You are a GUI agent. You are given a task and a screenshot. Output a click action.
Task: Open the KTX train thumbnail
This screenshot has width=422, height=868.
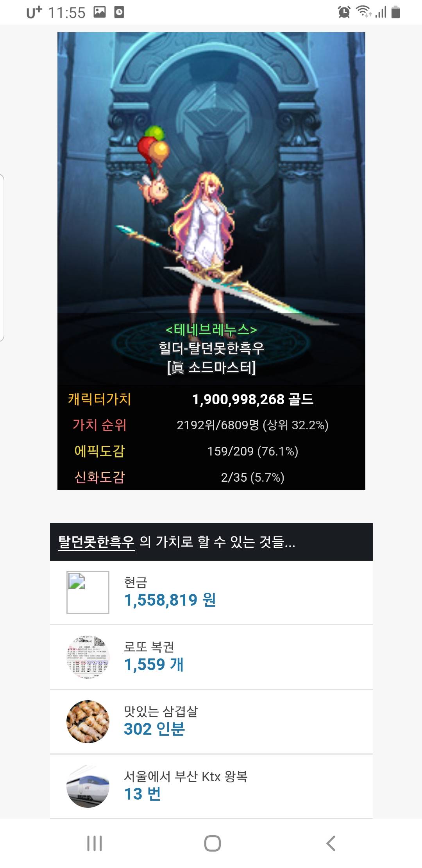[88, 786]
